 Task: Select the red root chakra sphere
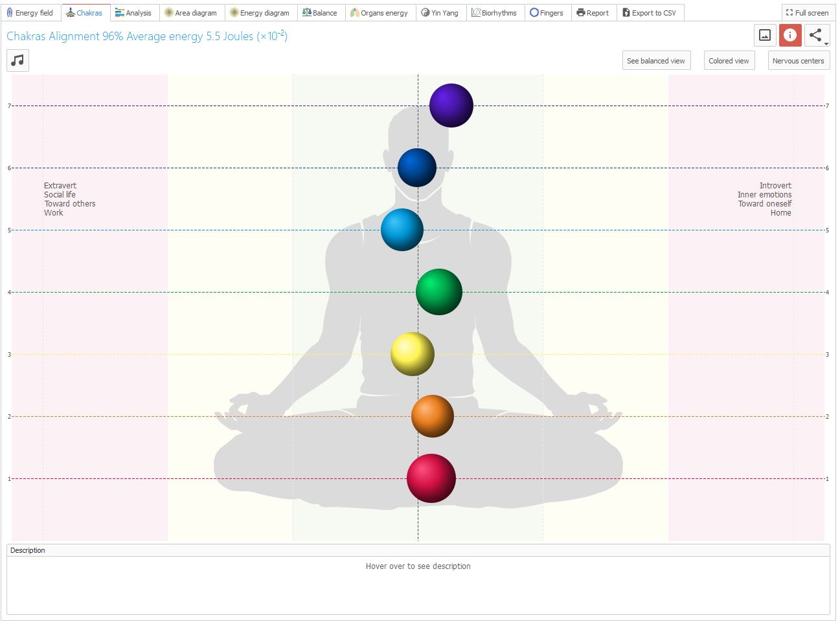(x=431, y=478)
